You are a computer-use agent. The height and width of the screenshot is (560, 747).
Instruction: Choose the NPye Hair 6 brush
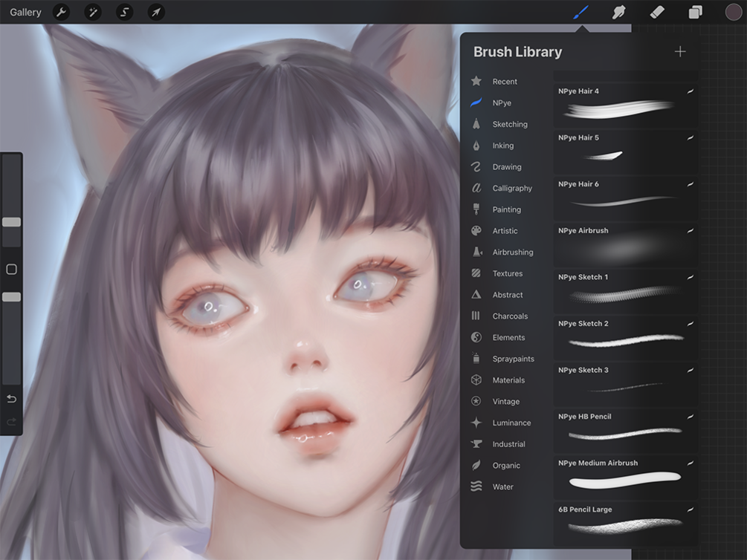[626, 198]
